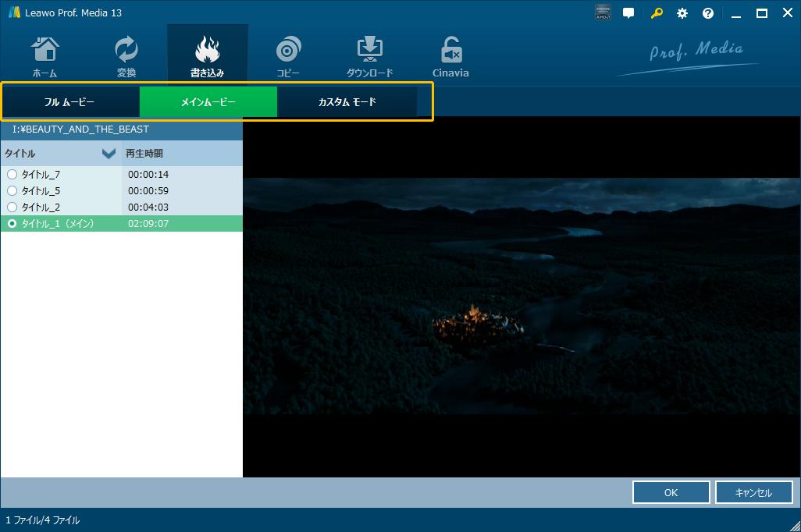This screenshot has width=801, height=532.
Task: Click the OK button
Action: click(x=671, y=493)
